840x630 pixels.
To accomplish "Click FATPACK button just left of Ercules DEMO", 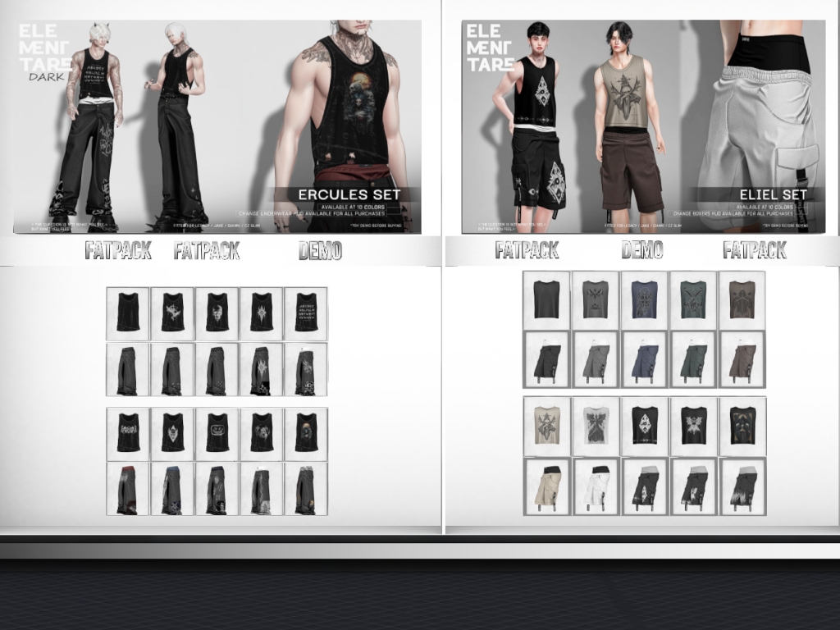I will [207, 250].
